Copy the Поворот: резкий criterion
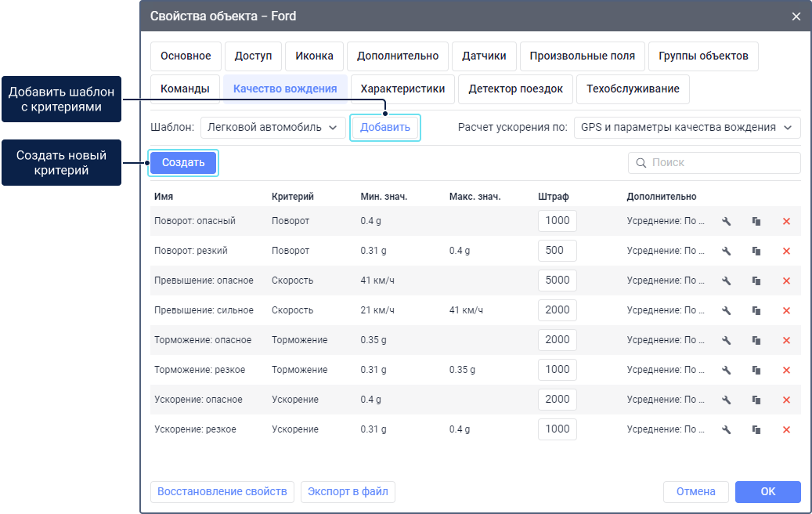 pos(756,252)
